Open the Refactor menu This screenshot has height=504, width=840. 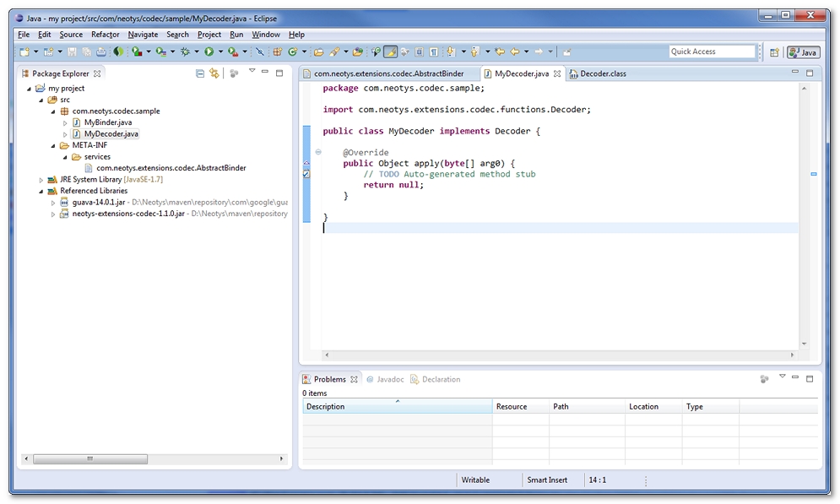pos(105,35)
